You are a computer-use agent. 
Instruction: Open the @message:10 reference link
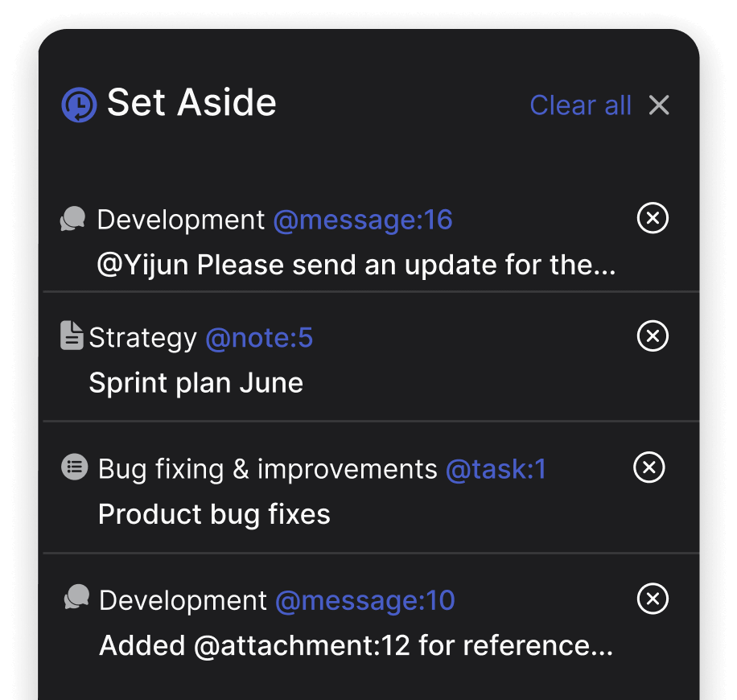point(364,600)
